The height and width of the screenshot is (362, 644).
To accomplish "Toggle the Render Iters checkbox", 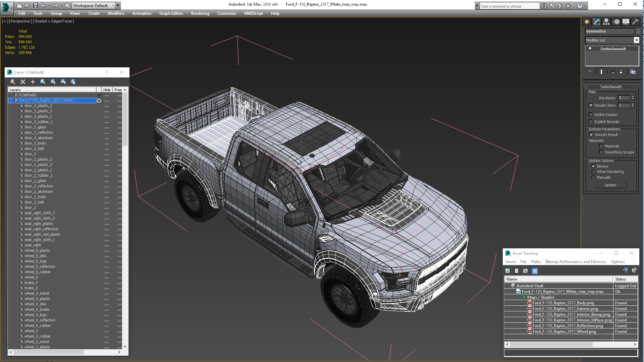I will click(x=591, y=105).
